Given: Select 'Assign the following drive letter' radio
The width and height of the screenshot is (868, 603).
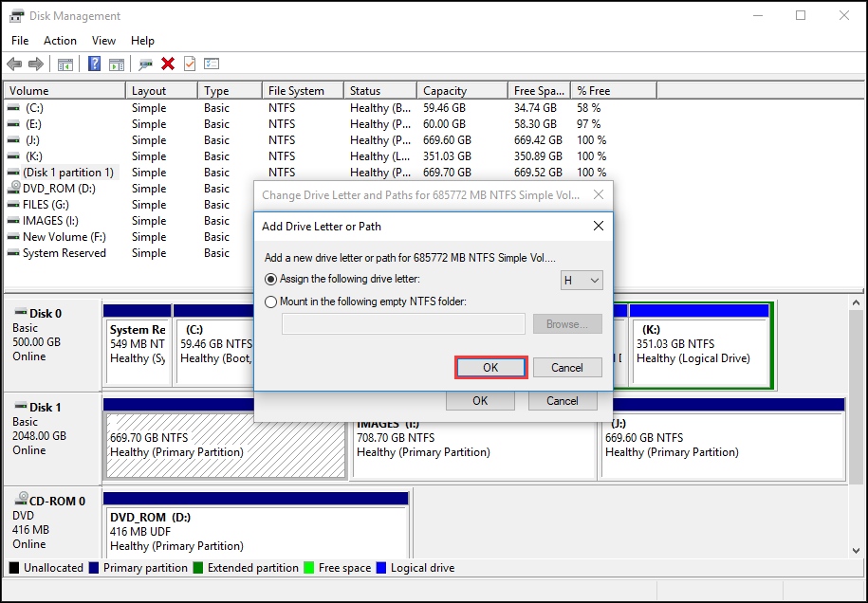Looking at the screenshot, I should tap(270, 280).
